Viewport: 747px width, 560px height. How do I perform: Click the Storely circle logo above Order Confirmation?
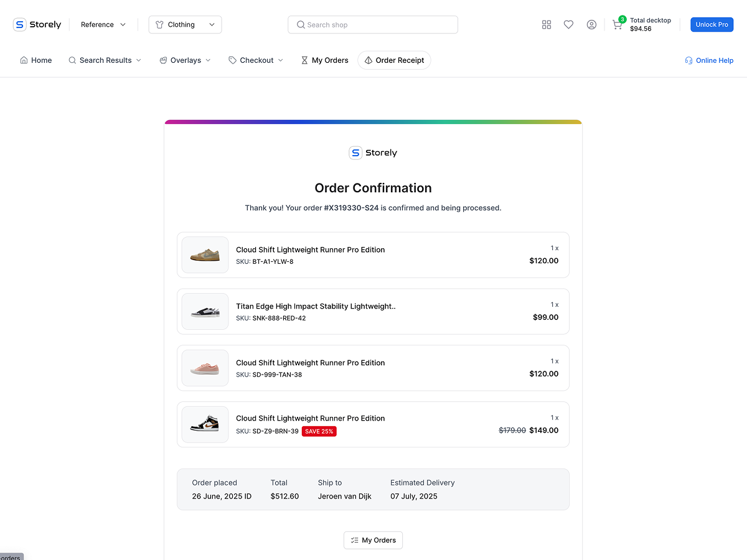click(x=355, y=152)
